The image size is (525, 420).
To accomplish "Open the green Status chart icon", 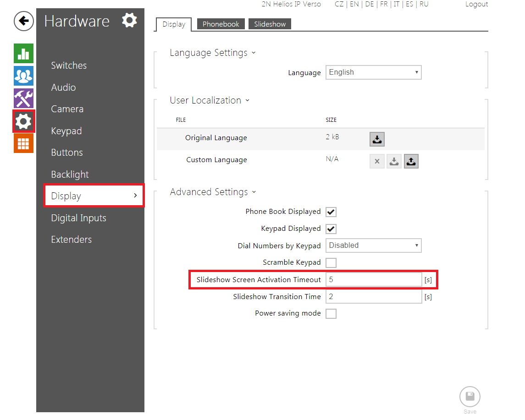I will click(23, 54).
